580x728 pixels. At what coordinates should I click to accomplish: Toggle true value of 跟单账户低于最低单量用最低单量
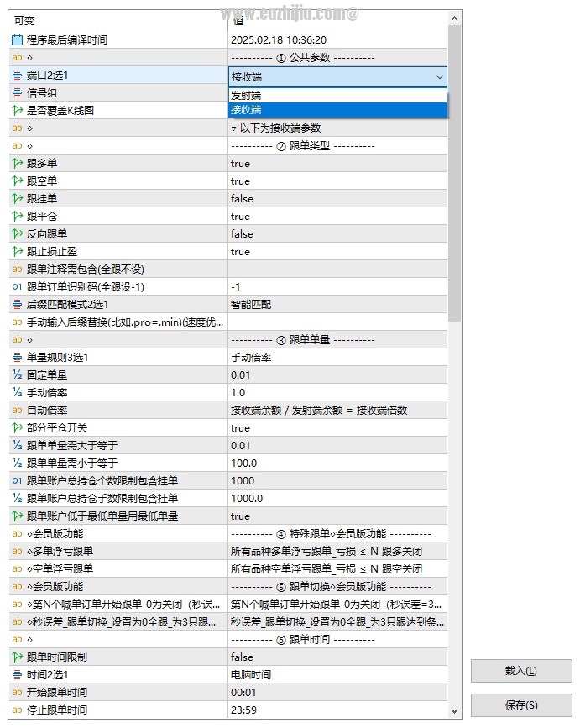(x=240, y=516)
